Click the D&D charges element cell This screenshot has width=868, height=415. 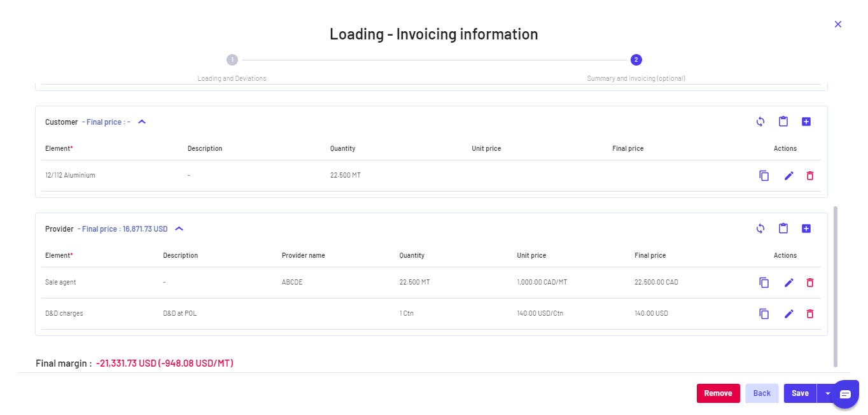point(64,313)
